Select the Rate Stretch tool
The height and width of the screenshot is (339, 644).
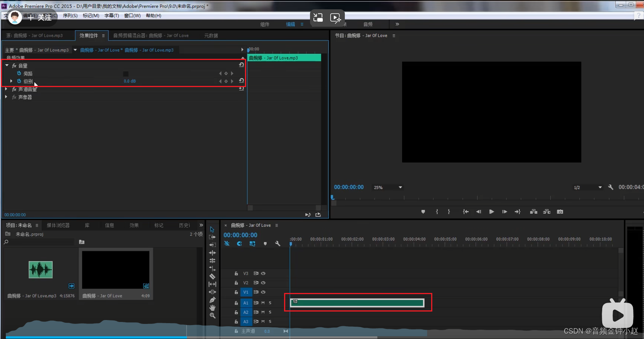(212, 268)
